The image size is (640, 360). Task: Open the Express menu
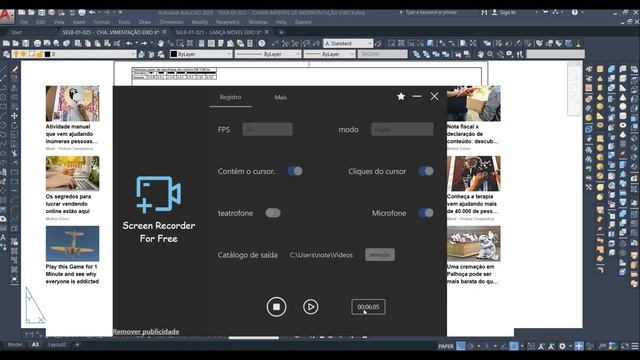click(x=303, y=22)
